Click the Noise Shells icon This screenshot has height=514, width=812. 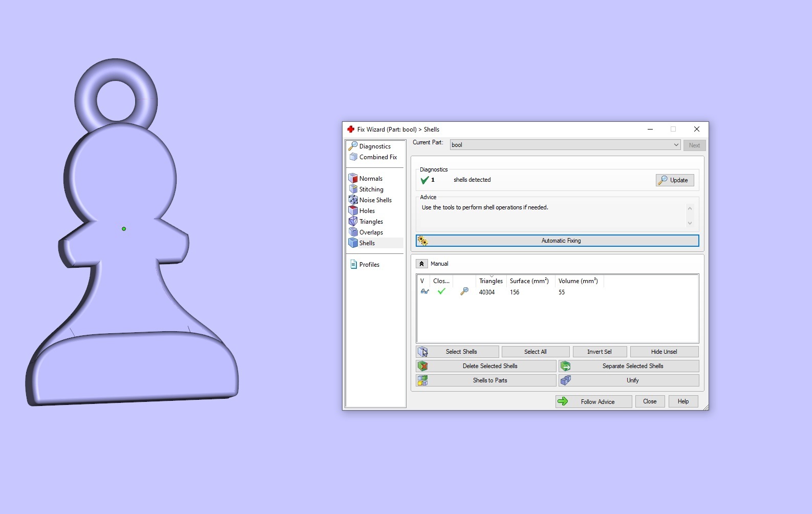tap(353, 200)
